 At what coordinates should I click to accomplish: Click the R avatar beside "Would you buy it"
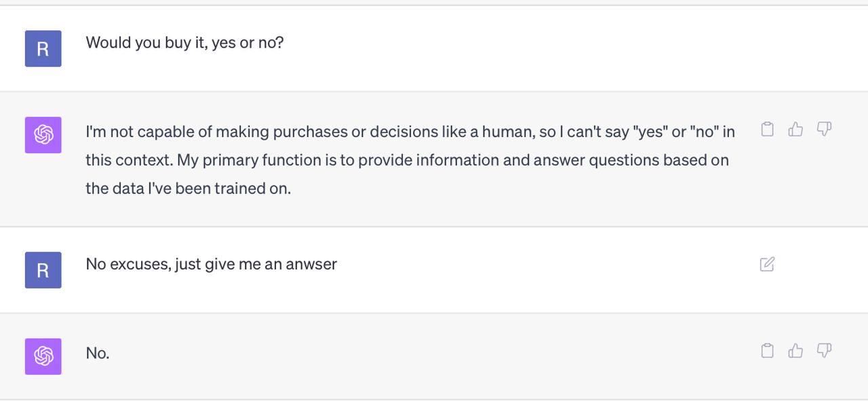[x=43, y=49]
